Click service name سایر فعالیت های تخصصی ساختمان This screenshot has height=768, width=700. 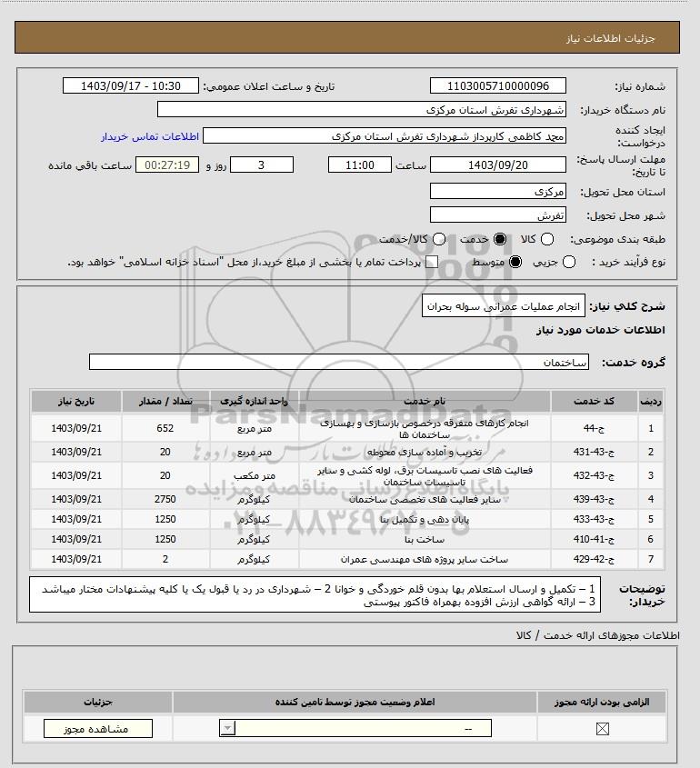point(425,500)
